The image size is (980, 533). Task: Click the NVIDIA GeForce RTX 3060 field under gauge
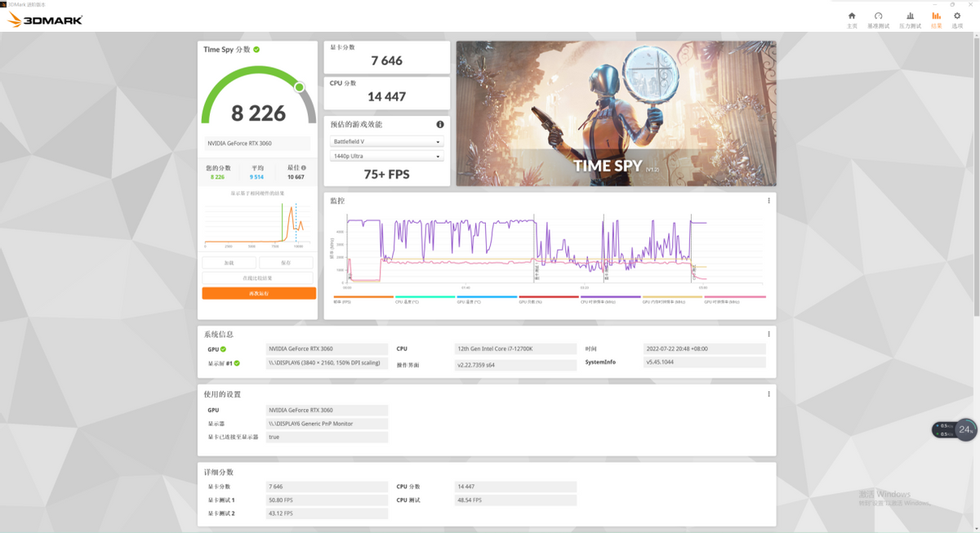pos(257,144)
